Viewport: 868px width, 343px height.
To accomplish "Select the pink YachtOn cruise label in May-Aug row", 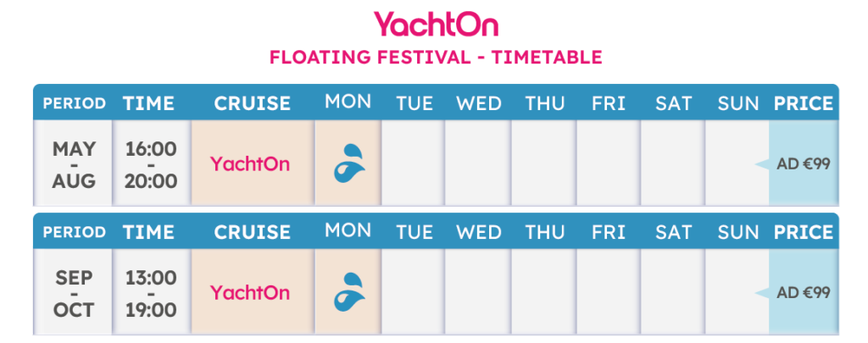I will (250, 163).
